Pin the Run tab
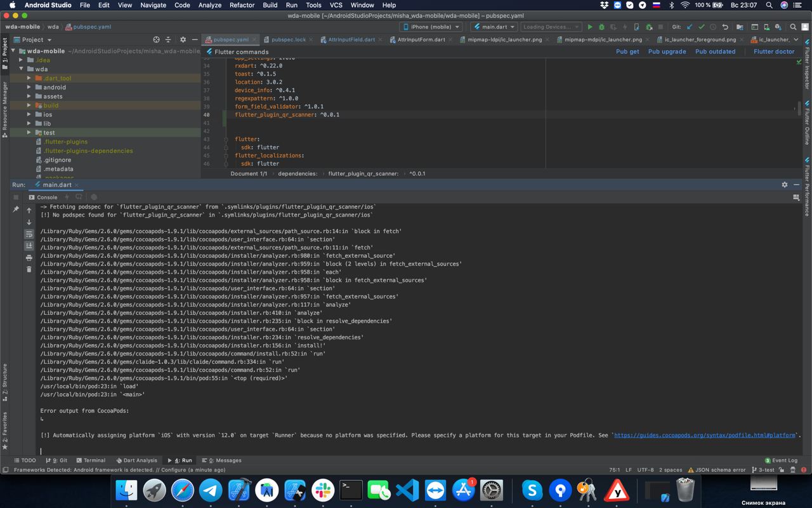Image resolution: width=812 pixels, height=508 pixels. (16, 209)
